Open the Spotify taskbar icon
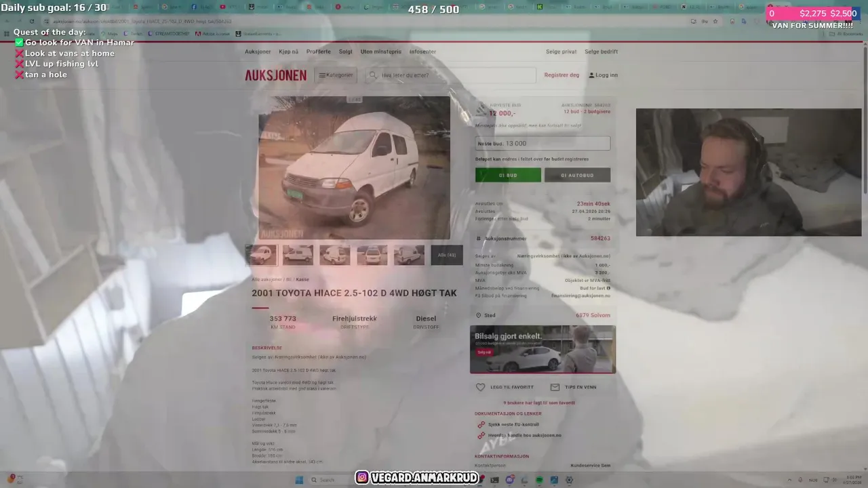Screen dimensions: 868x488 point(540,480)
